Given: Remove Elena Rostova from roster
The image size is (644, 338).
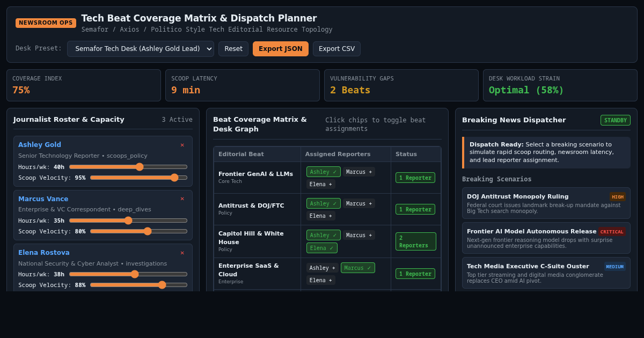Looking at the screenshot, I should point(182,253).
